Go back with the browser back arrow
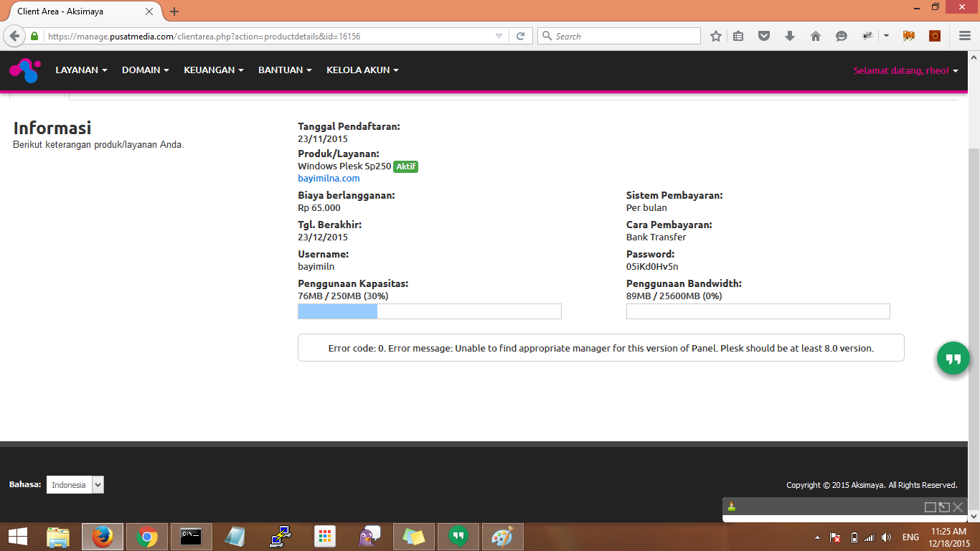The image size is (980, 551). point(14,36)
